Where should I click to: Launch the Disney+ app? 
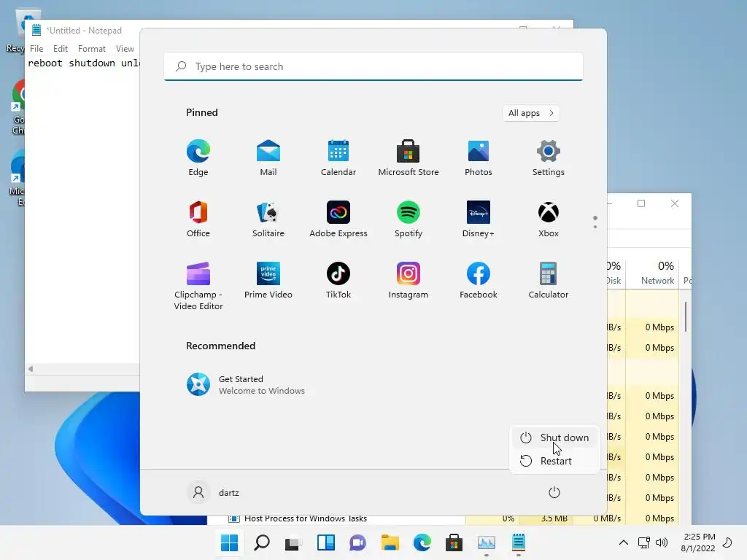coord(479,219)
